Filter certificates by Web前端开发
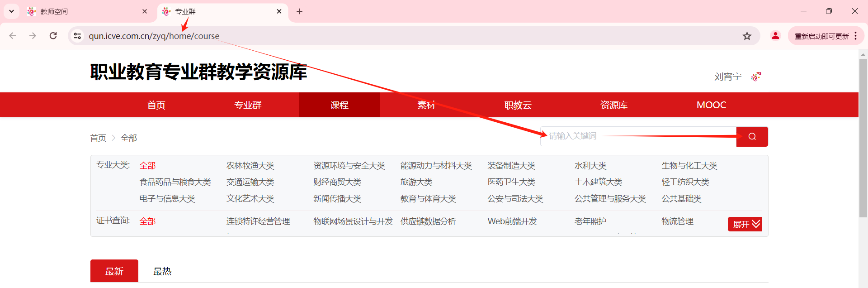This screenshot has height=288, width=868. pyautogui.click(x=512, y=221)
